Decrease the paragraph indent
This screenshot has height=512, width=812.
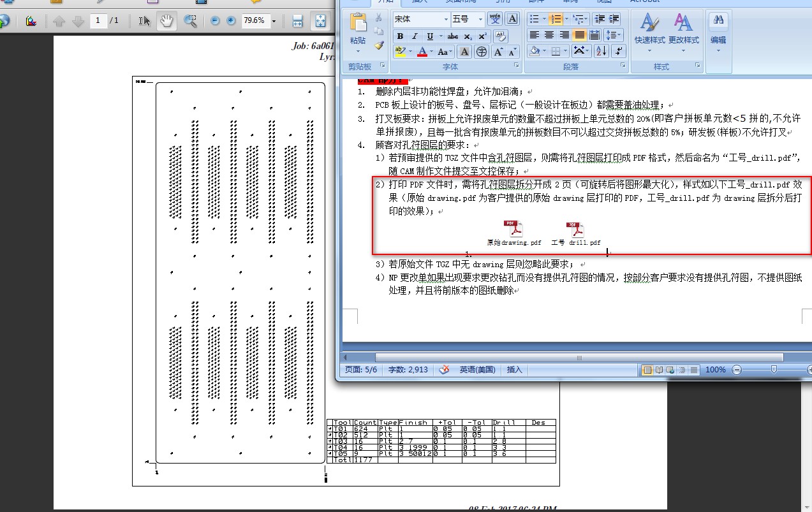600,19
